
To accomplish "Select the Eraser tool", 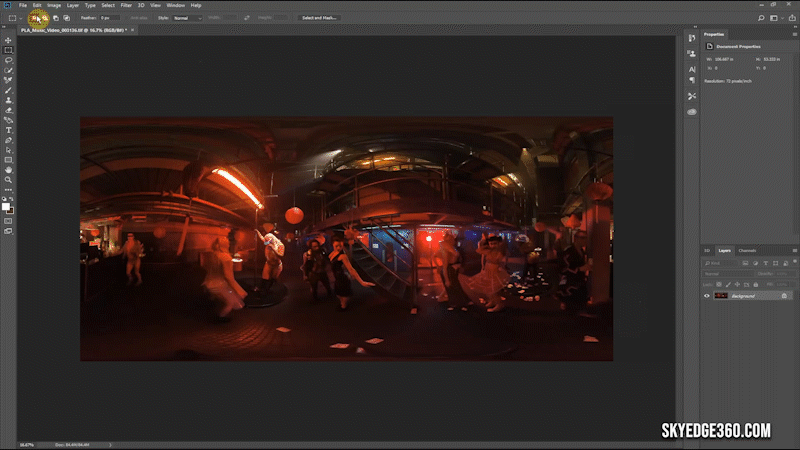I will click(8, 110).
